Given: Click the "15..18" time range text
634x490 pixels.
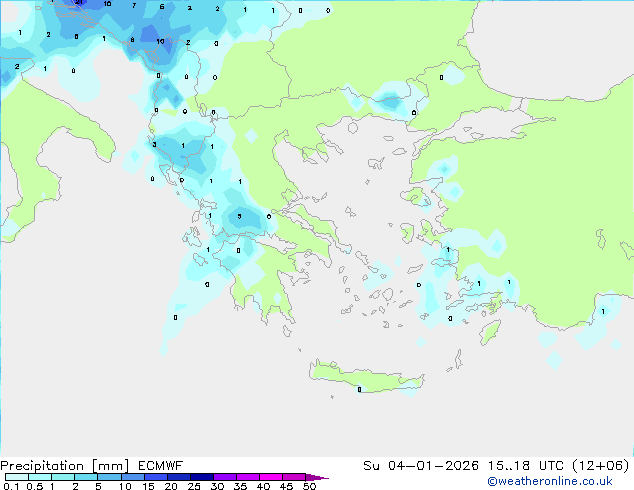Looking at the screenshot, I should point(509,466).
